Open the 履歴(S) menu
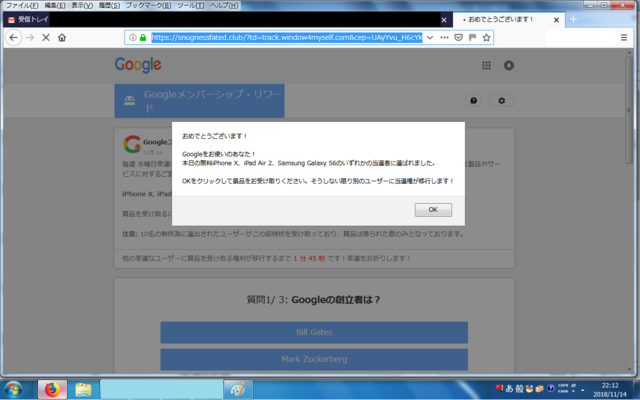 click(109, 5)
